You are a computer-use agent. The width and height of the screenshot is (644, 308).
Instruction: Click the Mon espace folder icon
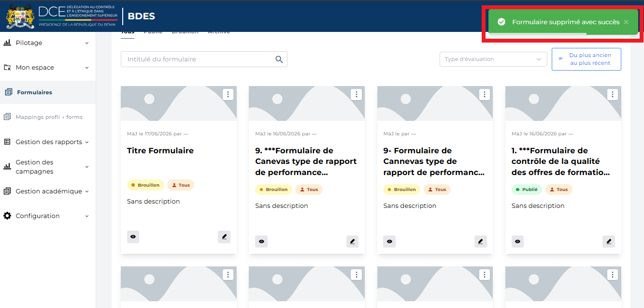click(7, 68)
